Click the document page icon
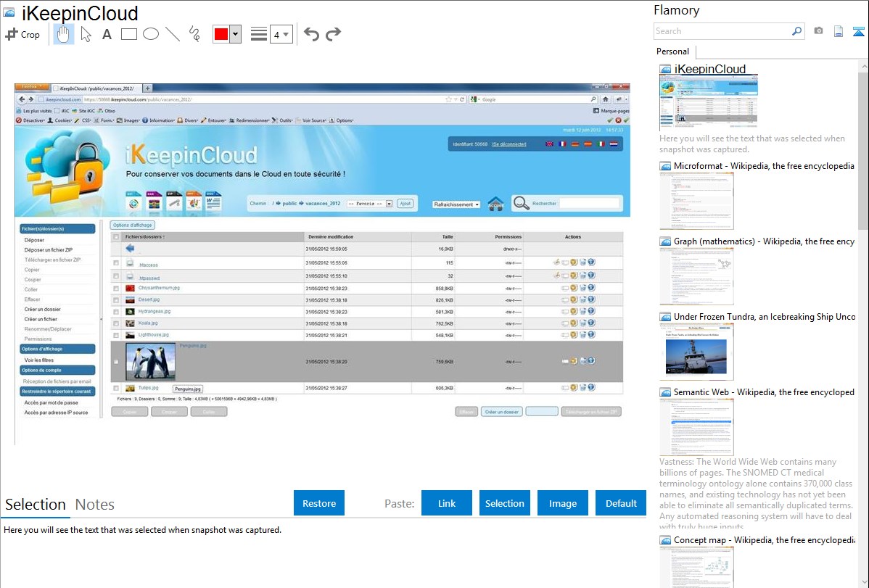 click(839, 31)
